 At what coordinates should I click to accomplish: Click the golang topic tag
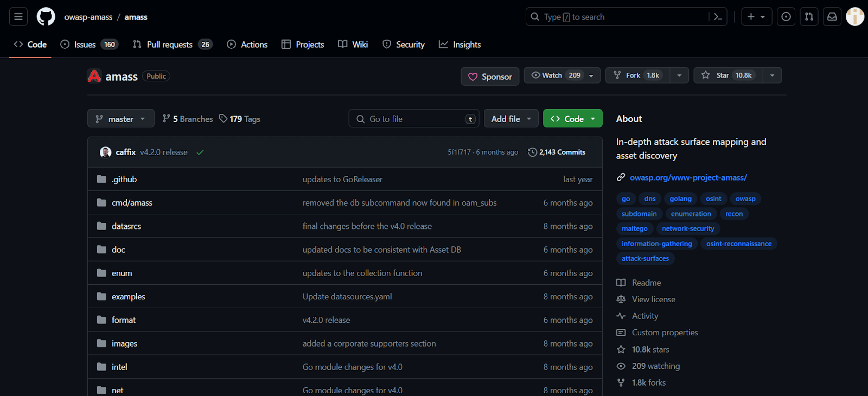click(x=680, y=199)
